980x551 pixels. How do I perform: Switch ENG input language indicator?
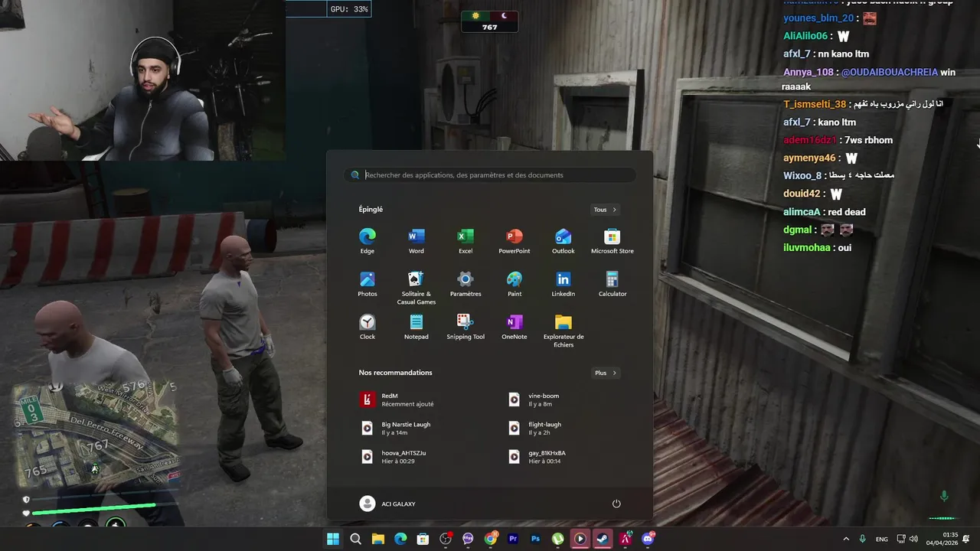tap(882, 539)
